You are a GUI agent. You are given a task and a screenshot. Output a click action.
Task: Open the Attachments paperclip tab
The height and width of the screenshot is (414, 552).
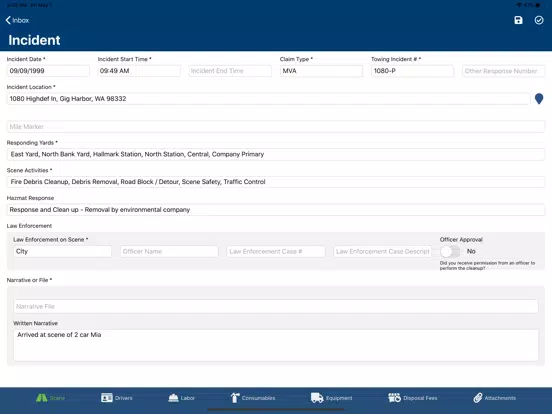[x=477, y=398]
